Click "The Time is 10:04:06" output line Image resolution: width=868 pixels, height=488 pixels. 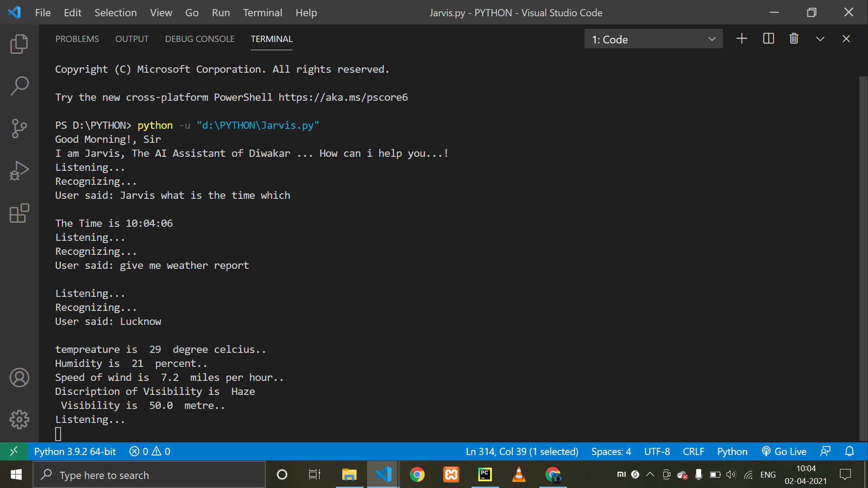tap(114, 223)
